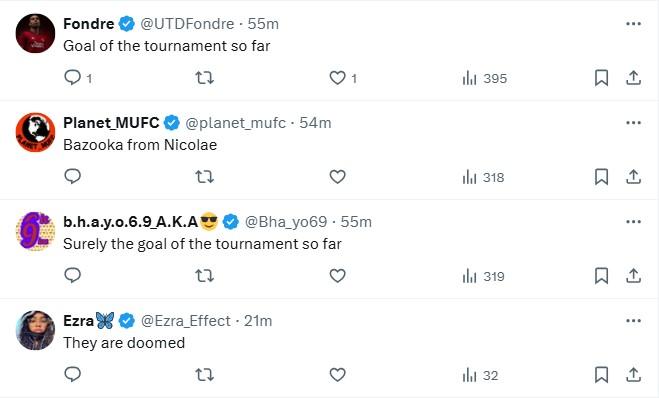Retweet Ezra's They are doomed post
The width and height of the screenshot is (659, 398).
pos(205,375)
